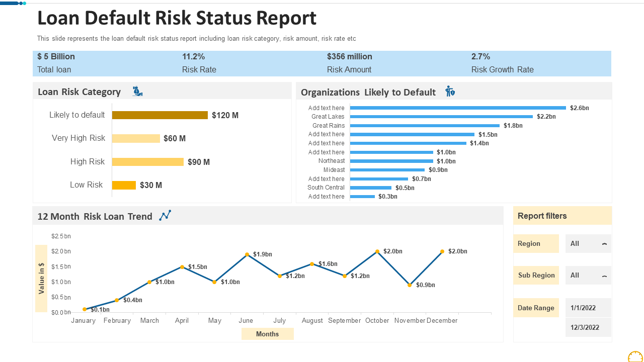644x362 pixels.
Task: Click the $2.5bn y-axis label
Action: pyautogui.click(x=61, y=236)
